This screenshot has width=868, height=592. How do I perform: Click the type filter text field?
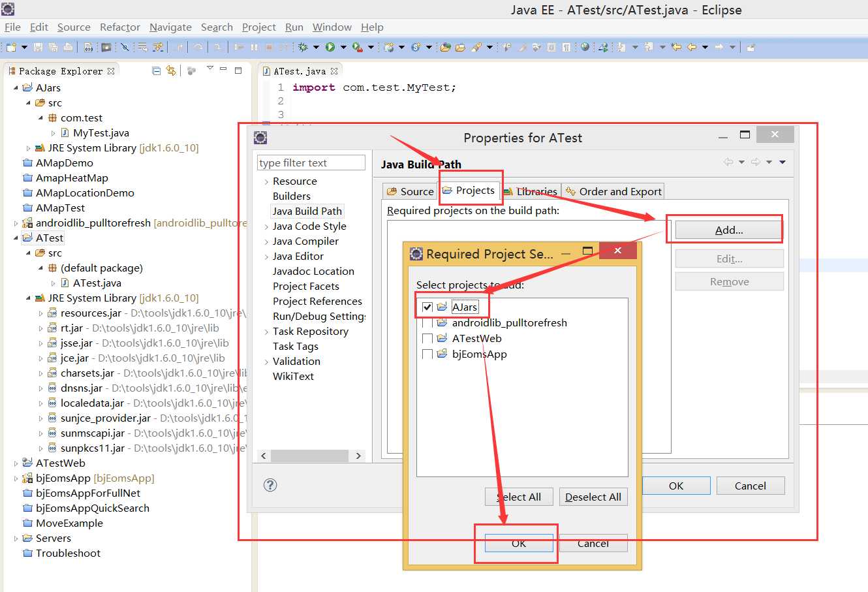click(311, 163)
